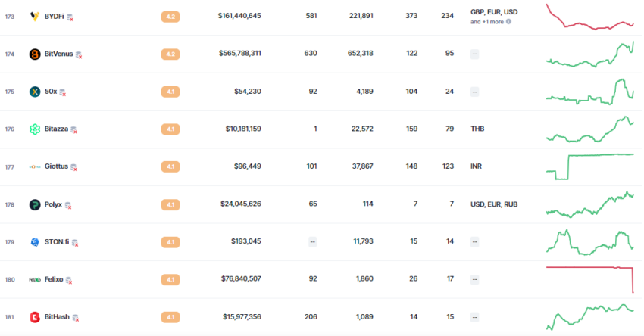The height and width of the screenshot is (336, 644).
Task: Click the Polyx 4.1 score badge
Action: (170, 204)
